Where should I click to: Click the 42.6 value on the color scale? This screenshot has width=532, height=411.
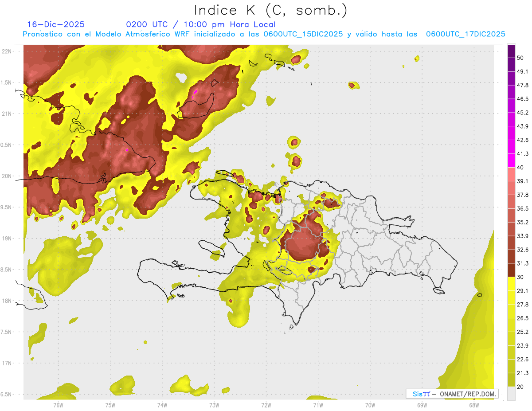point(523,140)
